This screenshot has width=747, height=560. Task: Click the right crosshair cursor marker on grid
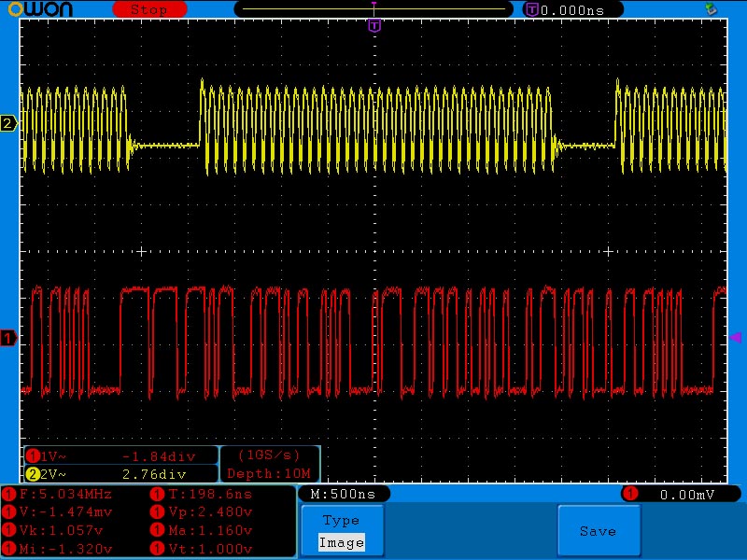click(x=608, y=251)
